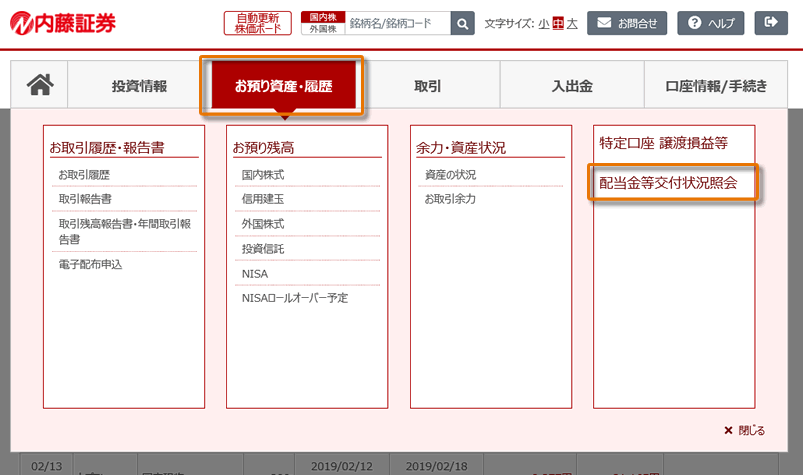Expand the 取引 menu tab
Screen dimensions: 803x475
tap(427, 86)
